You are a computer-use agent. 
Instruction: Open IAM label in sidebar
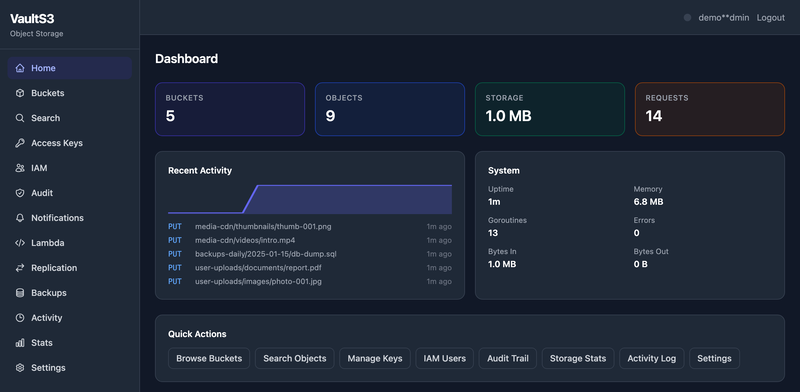39,168
